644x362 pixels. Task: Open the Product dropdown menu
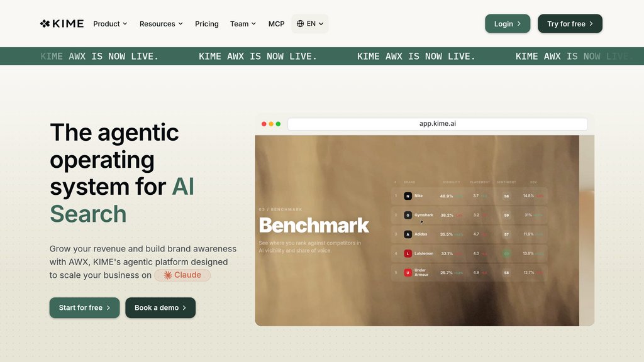click(110, 24)
